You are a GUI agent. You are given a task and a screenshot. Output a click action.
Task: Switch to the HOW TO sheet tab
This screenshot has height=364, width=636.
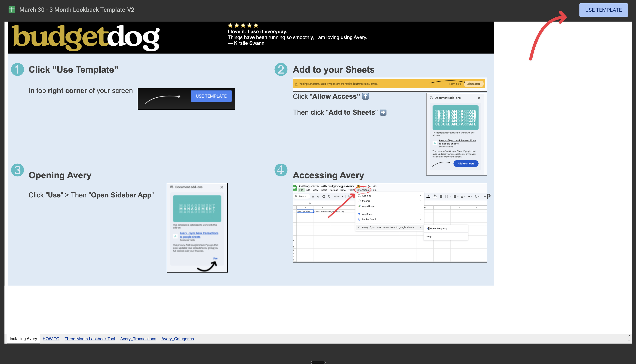pyautogui.click(x=51, y=339)
